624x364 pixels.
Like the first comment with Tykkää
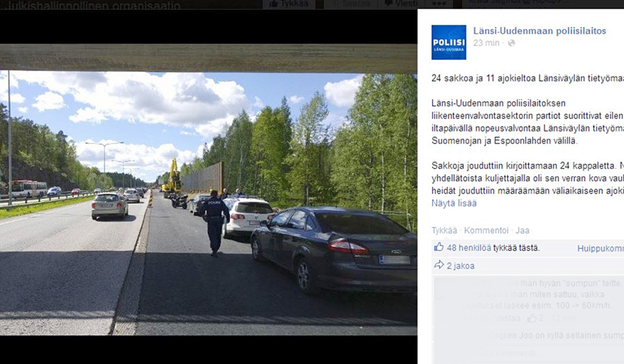(475, 318)
